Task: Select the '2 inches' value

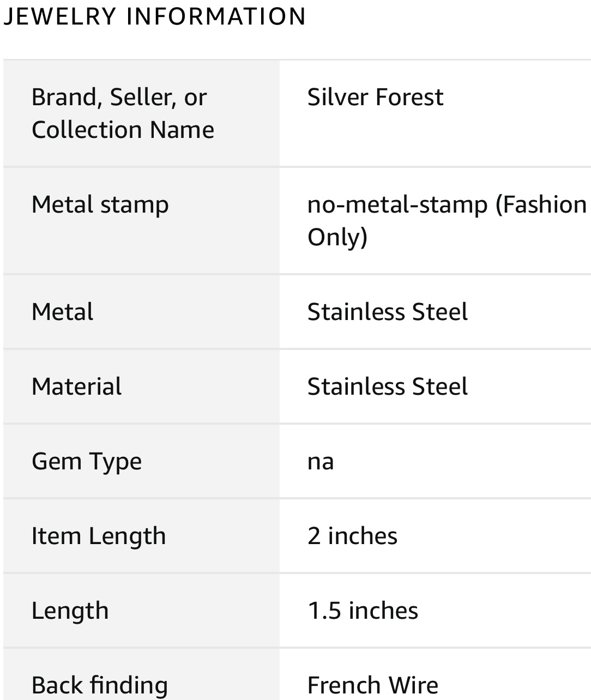Action: click(352, 536)
